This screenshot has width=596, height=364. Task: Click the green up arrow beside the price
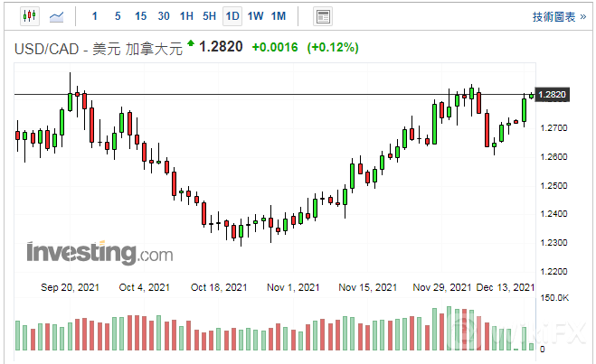191,44
